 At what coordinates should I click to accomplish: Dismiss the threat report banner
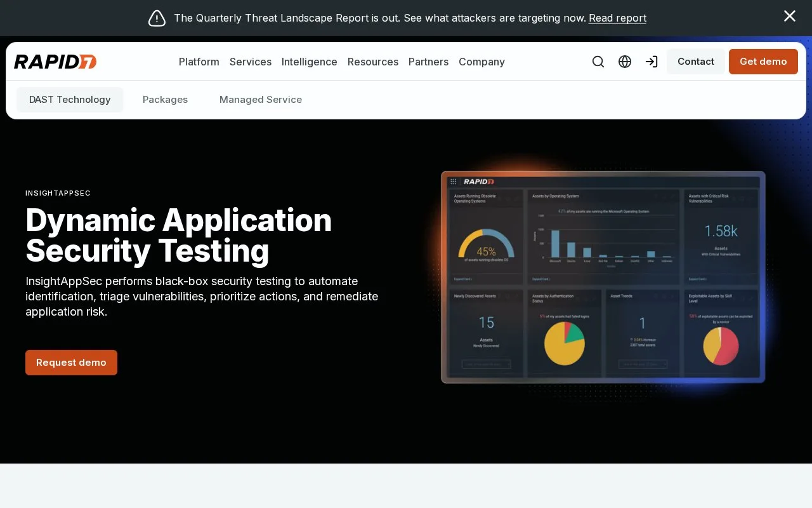click(x=790, y=17)
